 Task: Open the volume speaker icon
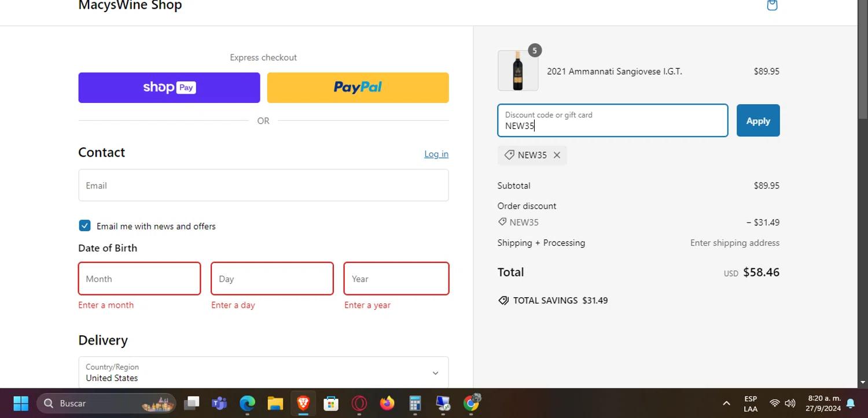790,403
